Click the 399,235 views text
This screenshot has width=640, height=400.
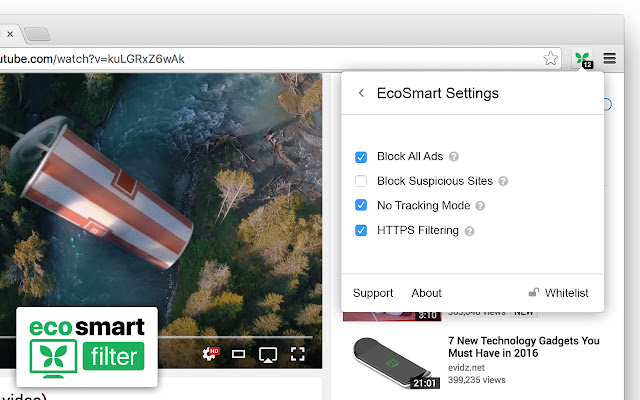click(x=477, y=380)
